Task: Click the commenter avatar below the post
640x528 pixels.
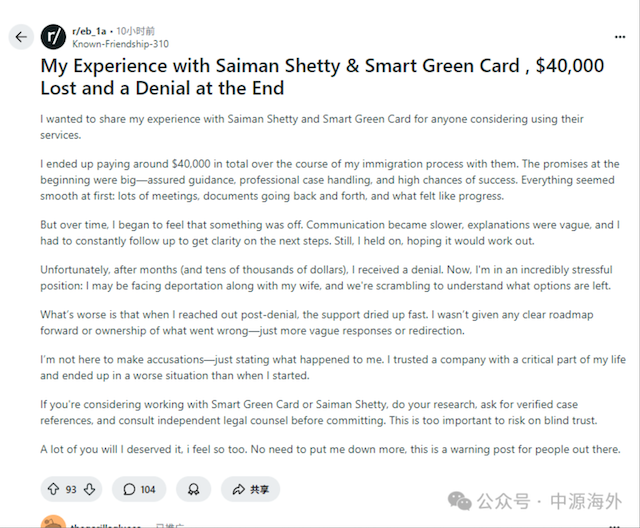Action: point(52,522)
